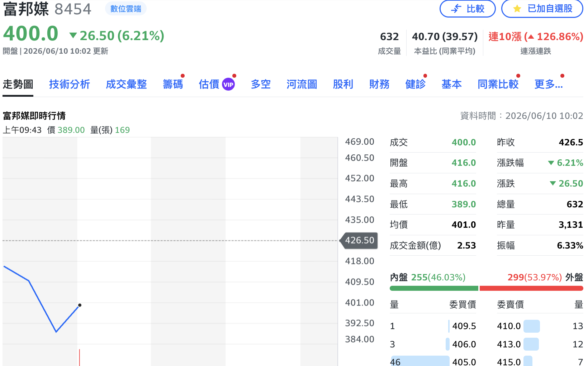Click the 委賣價 413.0 cell
This screenshot has width=588, height=366.
[x=509, y=344]
